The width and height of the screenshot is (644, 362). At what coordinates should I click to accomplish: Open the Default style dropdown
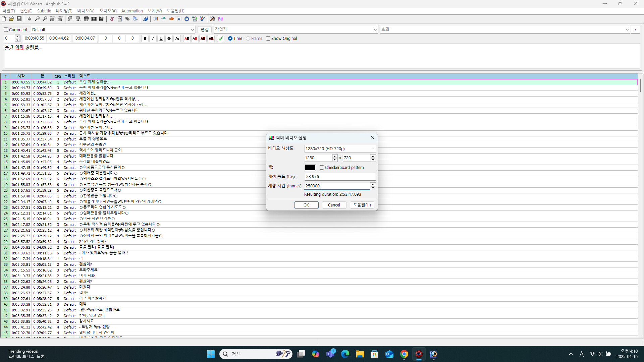tap(193, 30)
